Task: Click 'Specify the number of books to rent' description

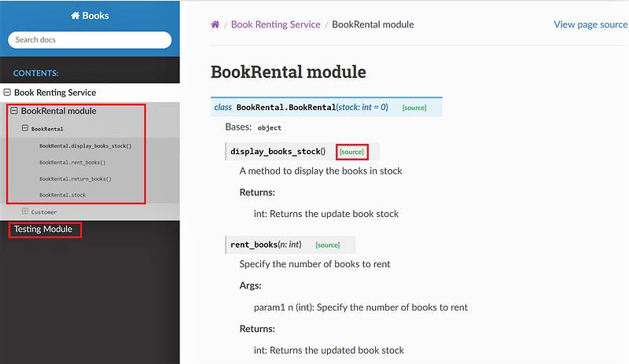Action: point(314,264)
